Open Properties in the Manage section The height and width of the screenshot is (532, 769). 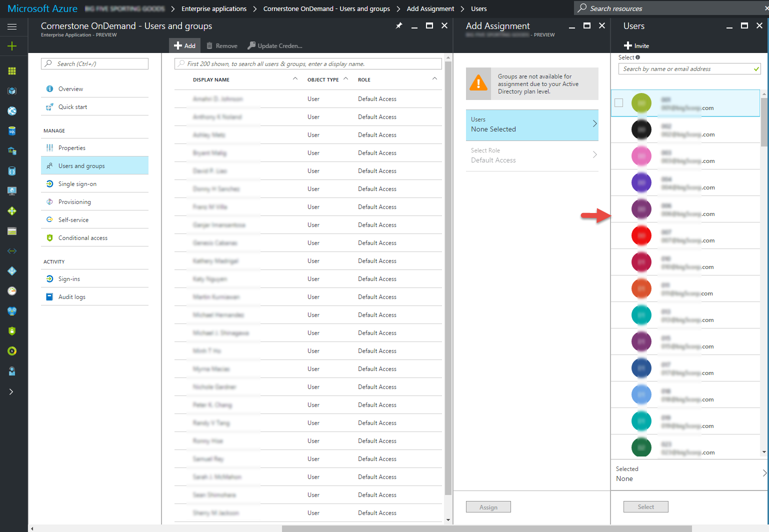[94, 147]
